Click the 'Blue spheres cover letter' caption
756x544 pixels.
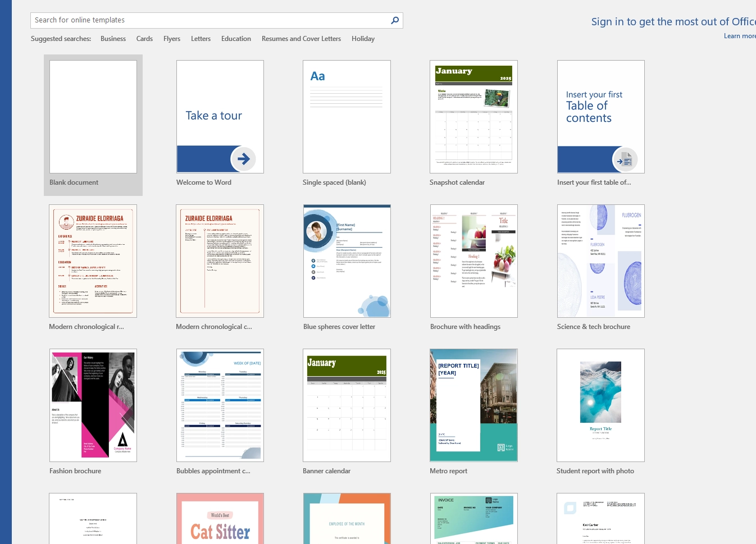339,327
